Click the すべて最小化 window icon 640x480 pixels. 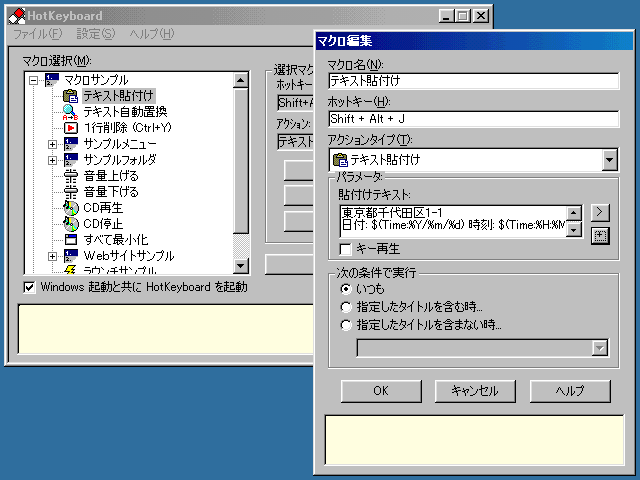71,240
